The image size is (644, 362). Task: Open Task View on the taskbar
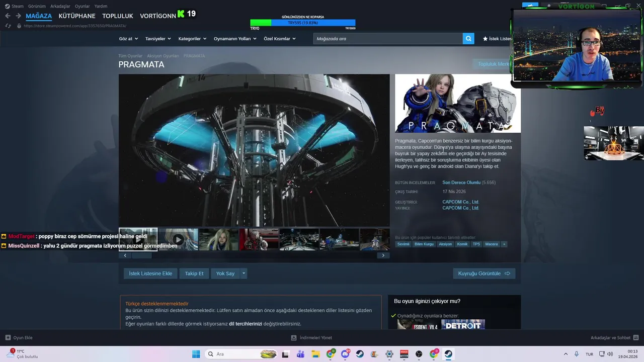(x=286, y=354)
